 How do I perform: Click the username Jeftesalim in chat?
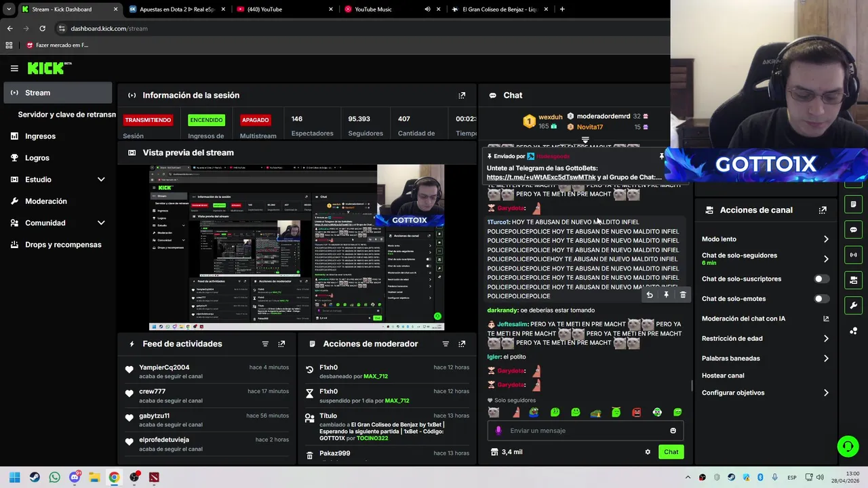(x=512, y=324)
